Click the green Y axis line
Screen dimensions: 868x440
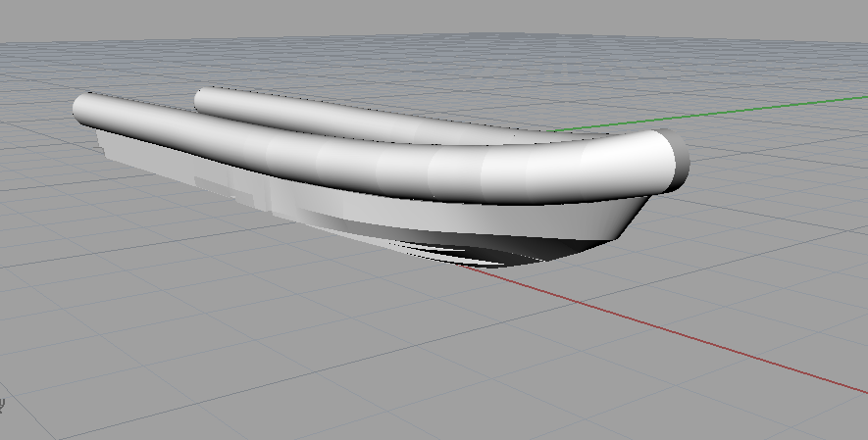tap(708, 115)
